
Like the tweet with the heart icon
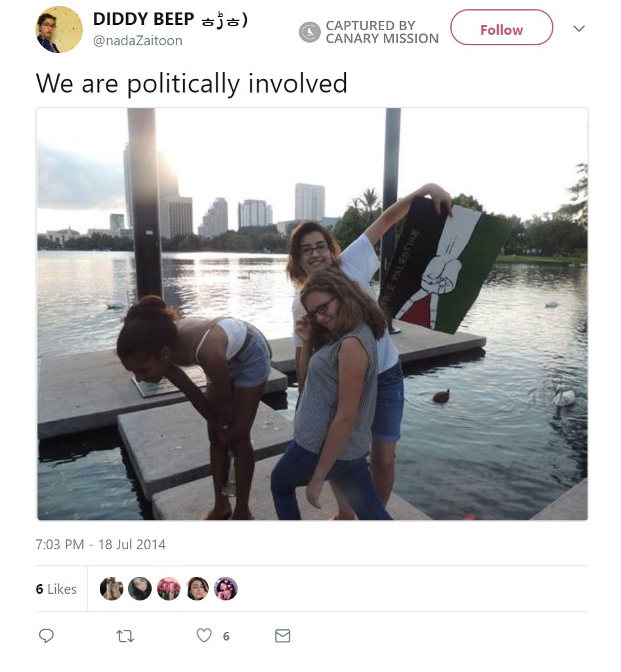click(x=204, y=635)
